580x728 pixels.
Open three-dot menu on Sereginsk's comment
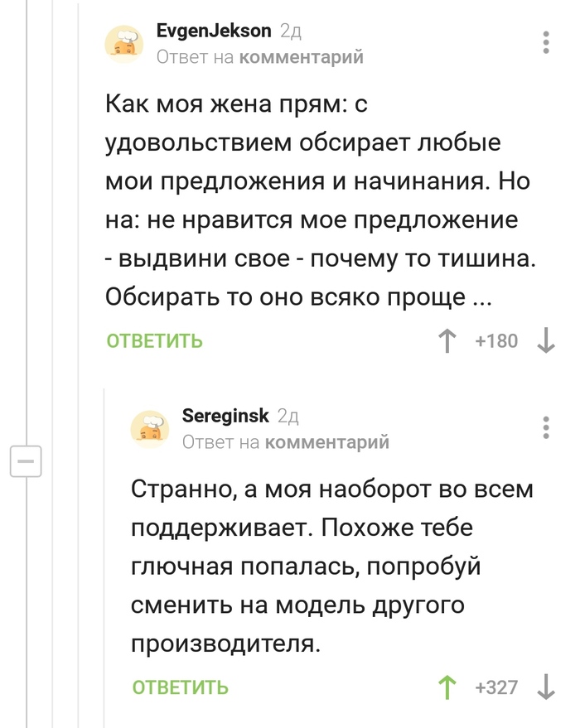coord(545,427)
